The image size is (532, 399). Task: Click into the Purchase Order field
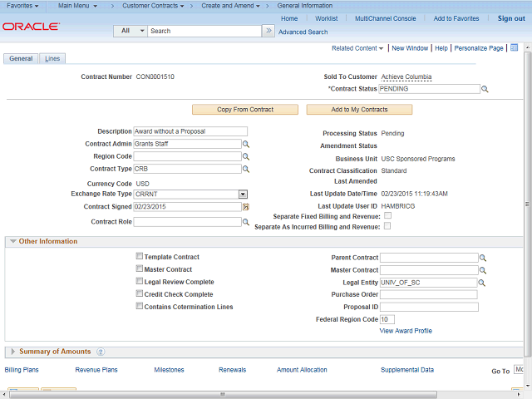click(x=428, y=294)
